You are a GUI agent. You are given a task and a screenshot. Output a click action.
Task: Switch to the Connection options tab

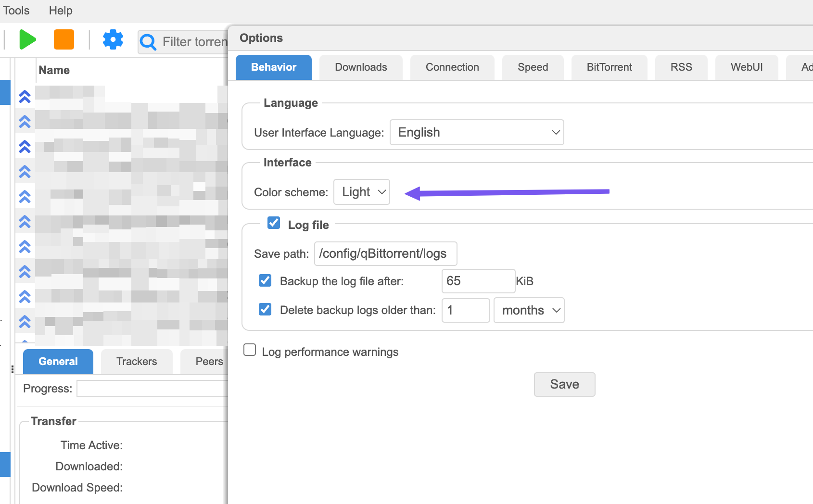pos(452,67)
